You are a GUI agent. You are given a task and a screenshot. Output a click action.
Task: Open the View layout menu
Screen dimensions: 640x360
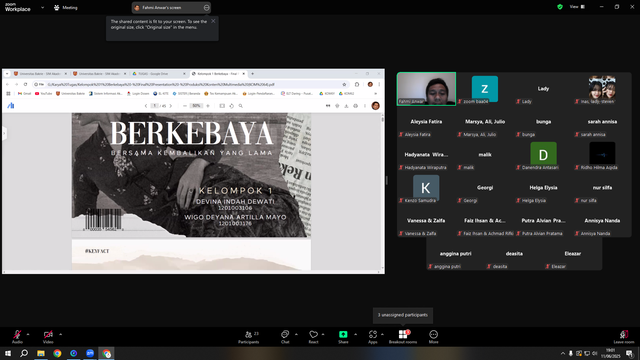(x=578, y=7)
